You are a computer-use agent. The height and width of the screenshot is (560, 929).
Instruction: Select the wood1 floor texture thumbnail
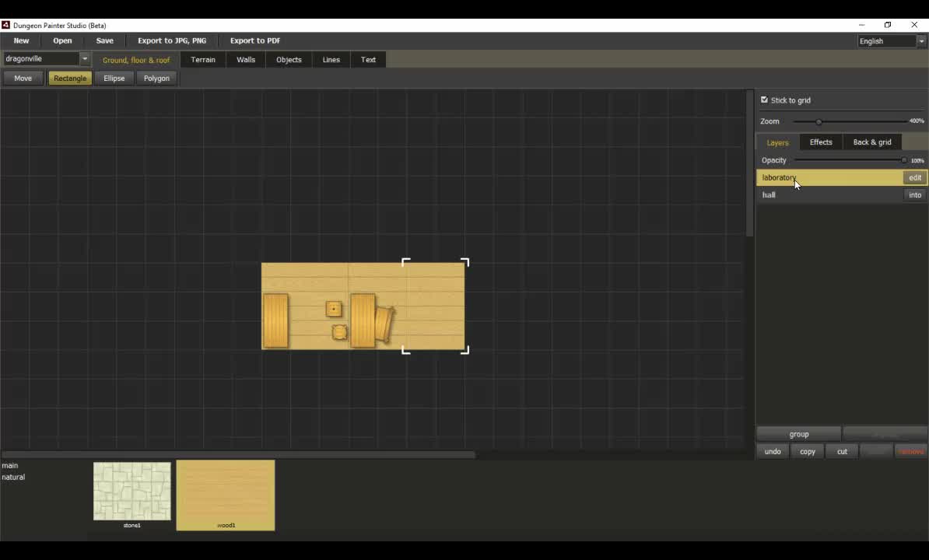tap(226, 493)
